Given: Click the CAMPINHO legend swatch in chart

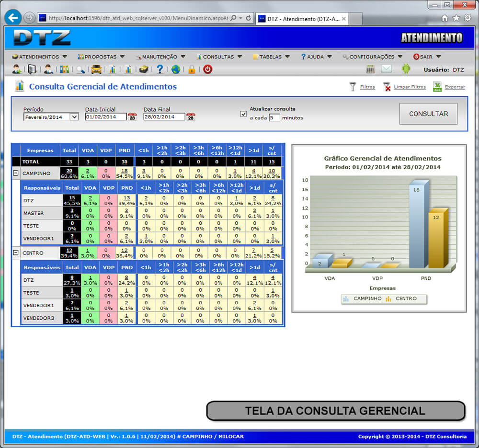Looking at the screenshot, I should tap(346, 299).
